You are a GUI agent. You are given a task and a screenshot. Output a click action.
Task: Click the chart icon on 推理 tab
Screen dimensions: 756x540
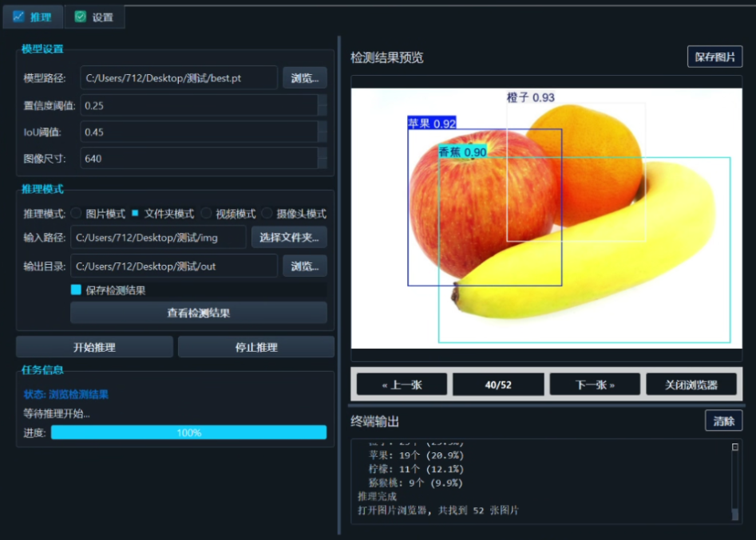(x=19, y=17)
